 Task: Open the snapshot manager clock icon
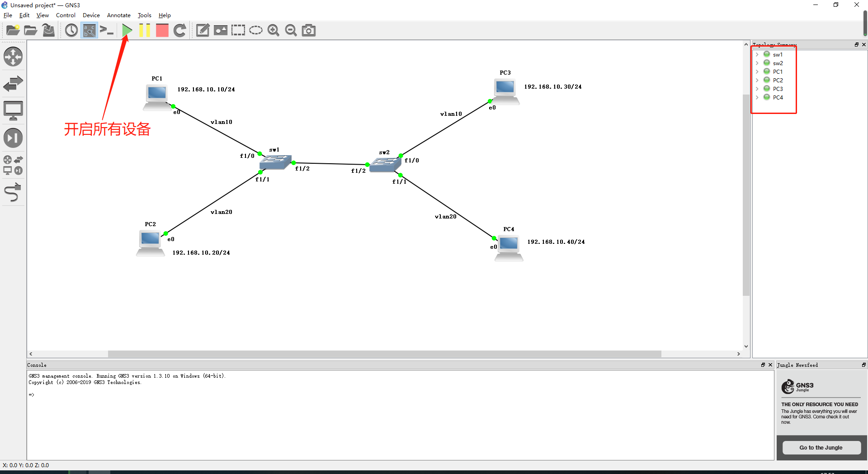tap(71, 30)
